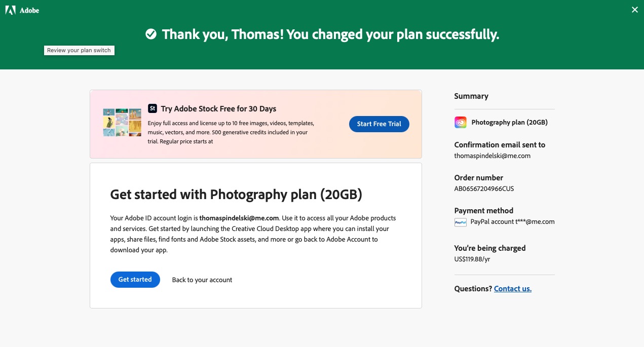644x347 pixels.
Task: Click the Adobe Stock 'St' icon
Action: [152, 108]
